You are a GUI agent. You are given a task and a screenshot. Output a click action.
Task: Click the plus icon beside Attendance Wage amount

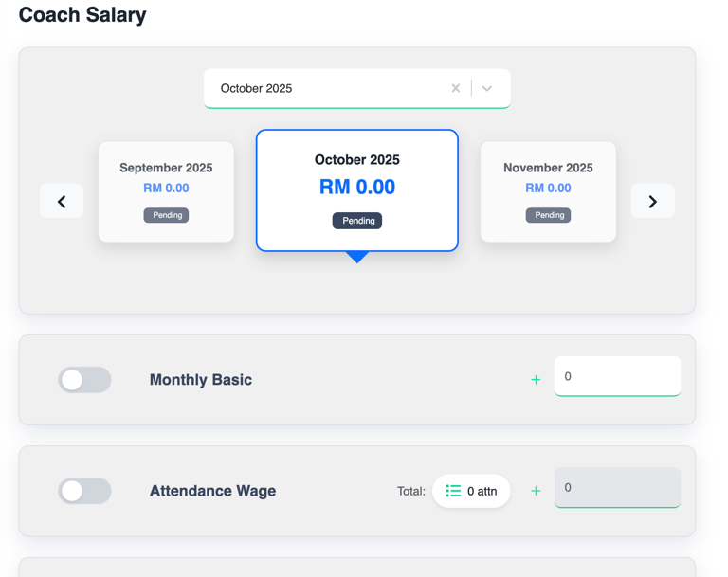536,491
